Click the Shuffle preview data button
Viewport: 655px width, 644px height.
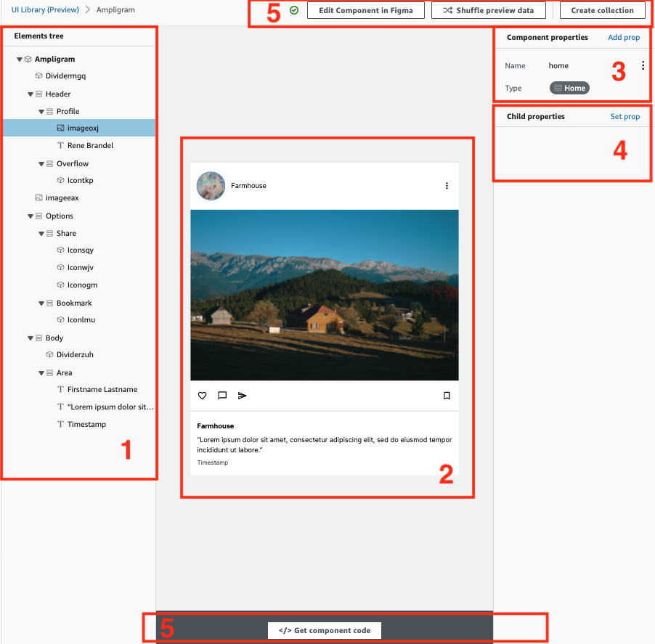click(x=488, y=10)
